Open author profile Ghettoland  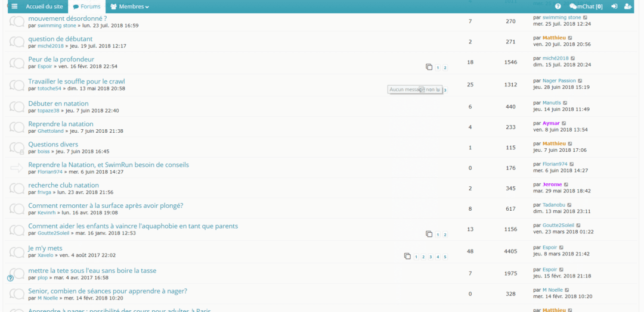(51, 131)
